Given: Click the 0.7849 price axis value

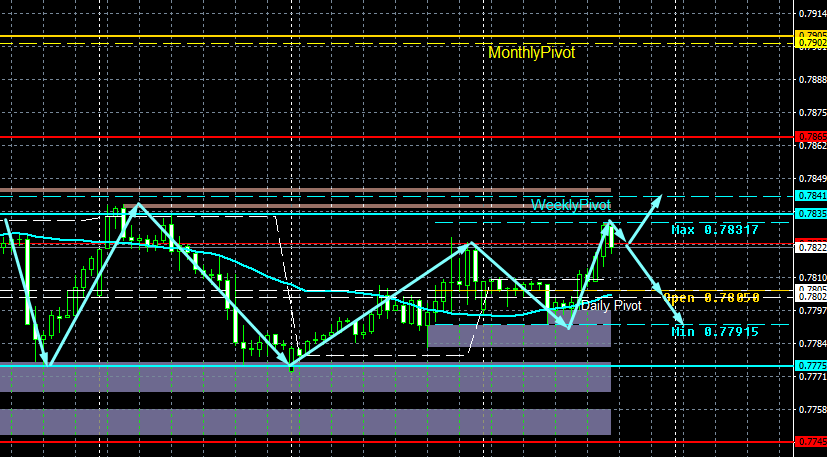Looking at the screenshot, I should 813,179.
